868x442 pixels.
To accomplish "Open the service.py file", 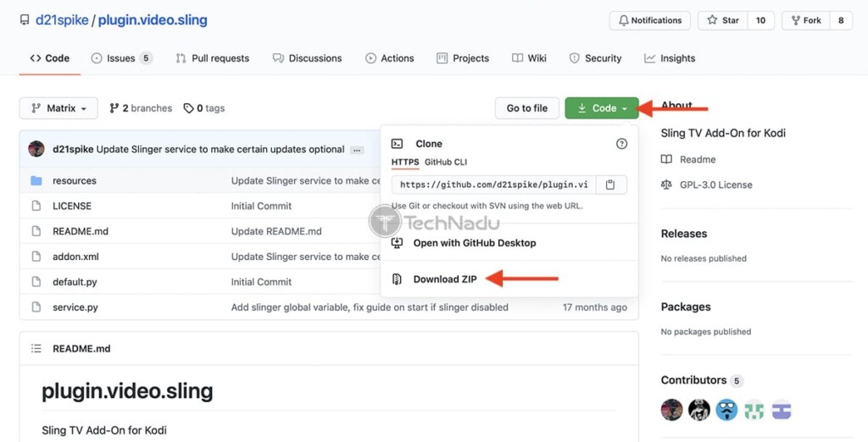I will pyautogui.click(x=75, y=307).
